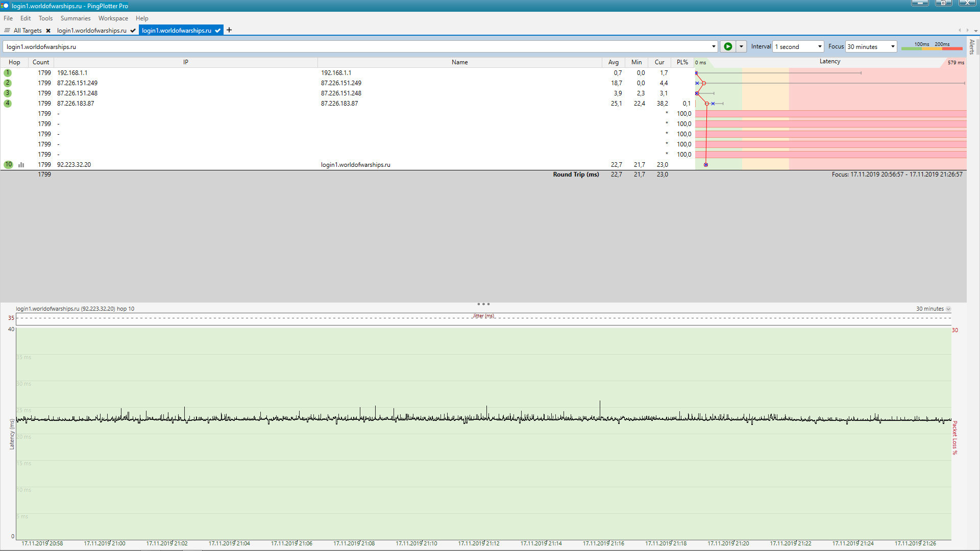This screenshot has height=551, width=980.
Task: Click the three-dot panel splitter handle
Action: click(483, 304)
